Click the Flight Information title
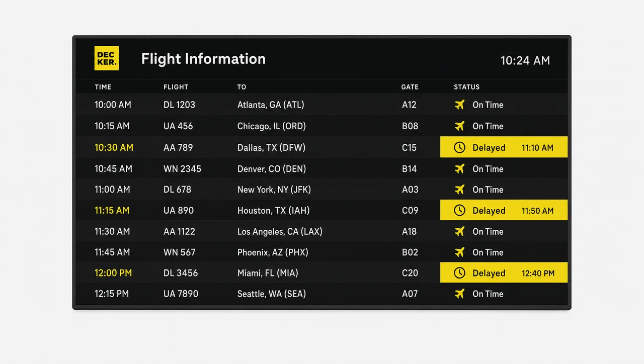The width and height of the screenshot is (644, 364). (203, 59)
